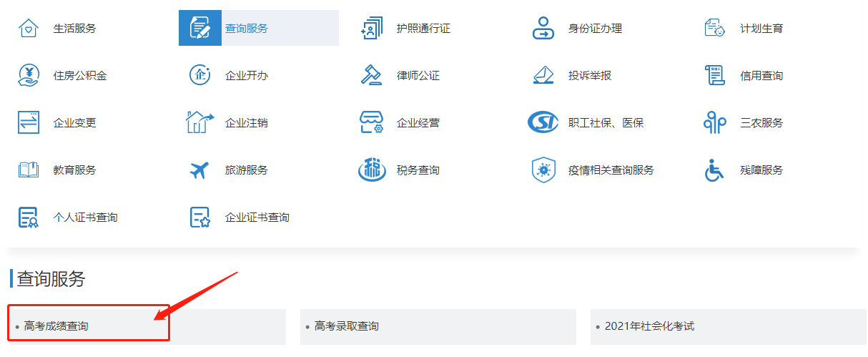
Task: Click the wheelchair icon for 残障服务
Action: click(714, 170)
